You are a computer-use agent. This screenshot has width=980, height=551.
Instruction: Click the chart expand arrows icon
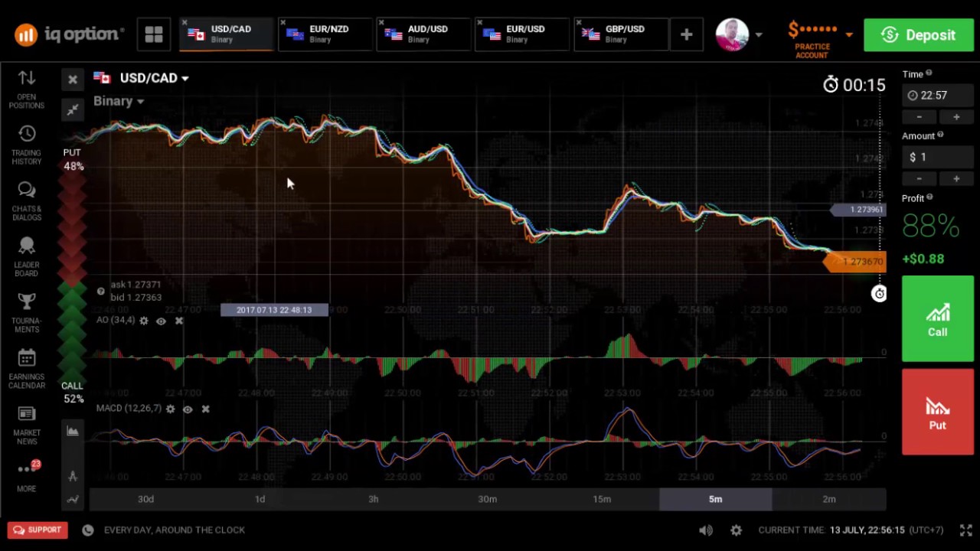tap(73, 110)
